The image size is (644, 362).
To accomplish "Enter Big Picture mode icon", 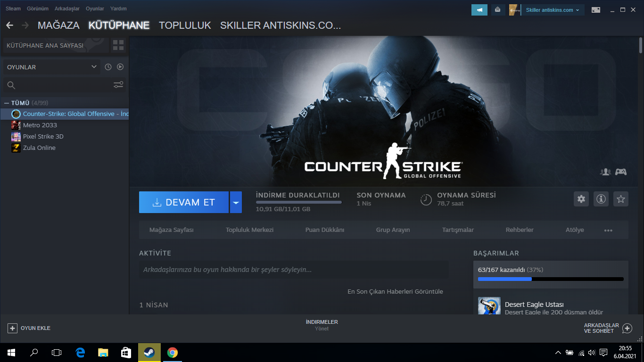I will coord(596,10).
